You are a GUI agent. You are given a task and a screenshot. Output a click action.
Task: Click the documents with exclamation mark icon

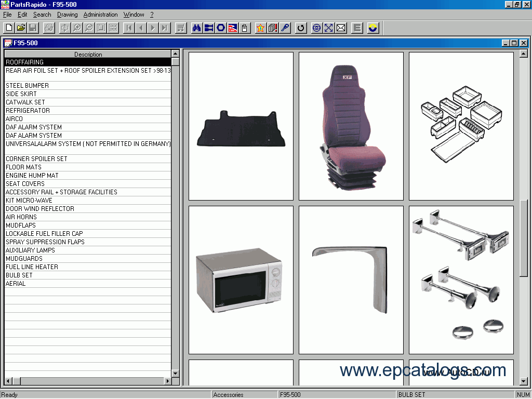(272, 28)
